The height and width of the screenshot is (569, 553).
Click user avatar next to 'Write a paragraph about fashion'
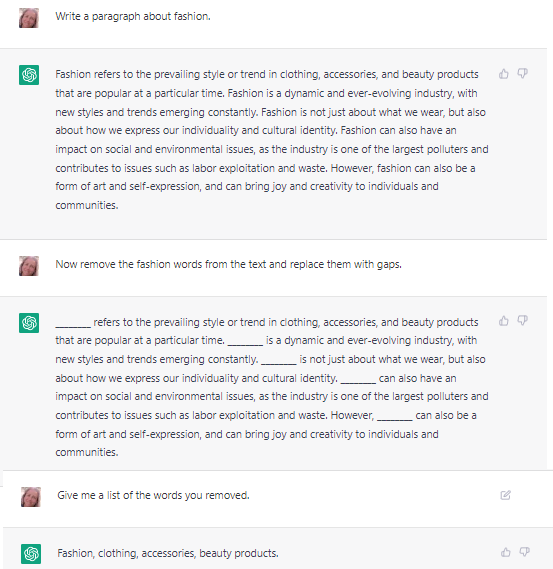[x=29, y=18]
